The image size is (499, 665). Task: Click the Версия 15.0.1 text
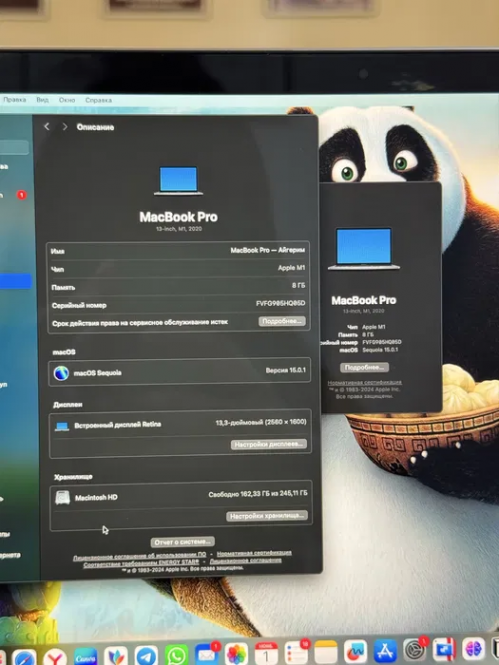(286, 370)
